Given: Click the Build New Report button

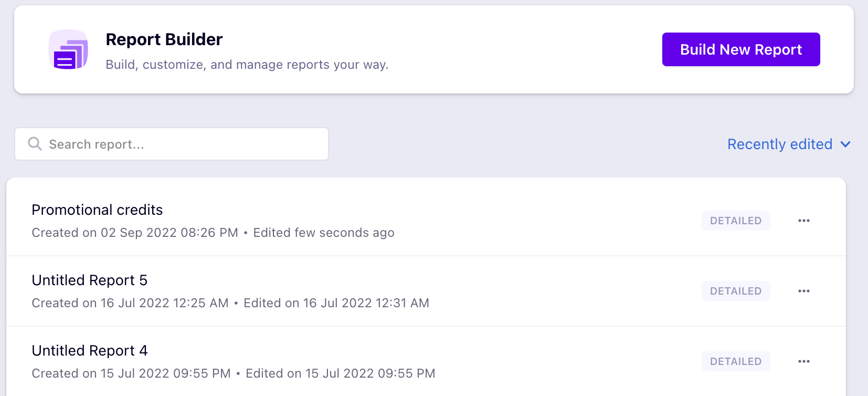Looking at the screenshot, I should pos(740,49).
